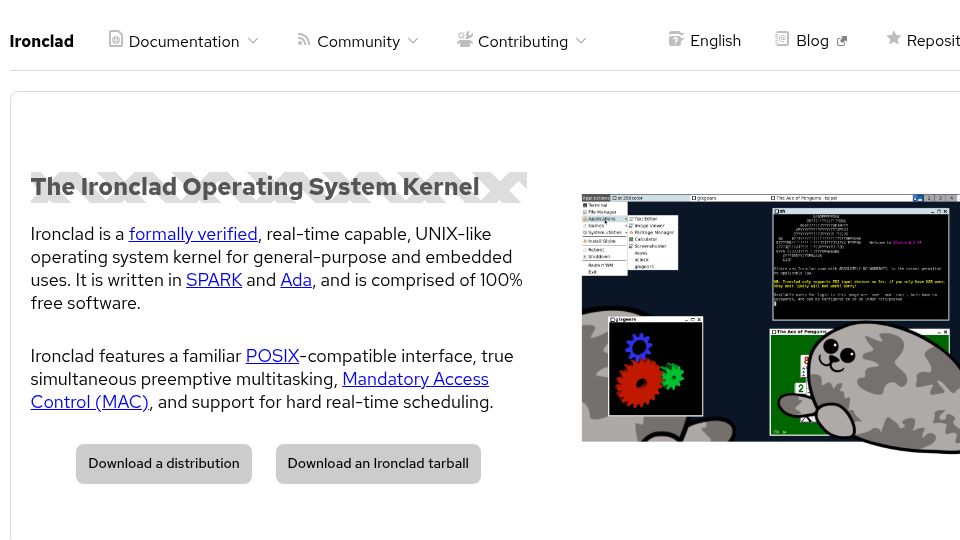
Task: Expand the Contributing dropdown chevron
Action: 582,41
